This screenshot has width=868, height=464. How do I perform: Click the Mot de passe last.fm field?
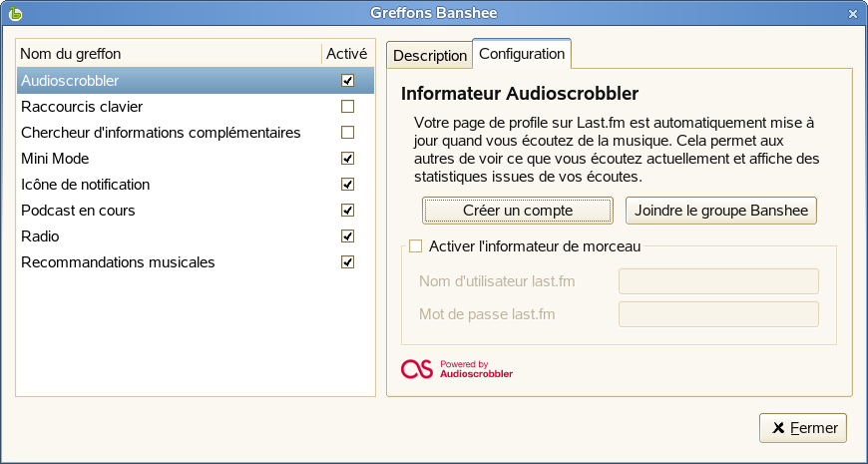[x=718, y=314]
